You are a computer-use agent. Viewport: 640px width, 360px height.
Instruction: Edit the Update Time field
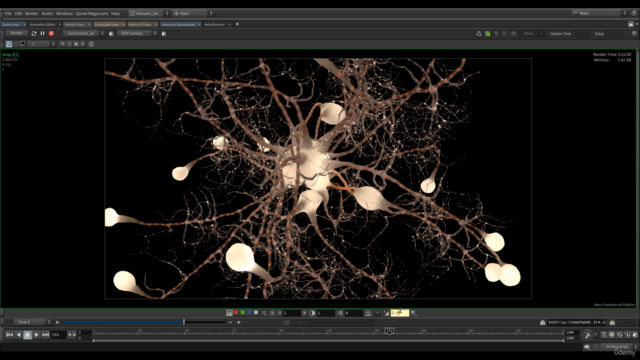(581, 33)
